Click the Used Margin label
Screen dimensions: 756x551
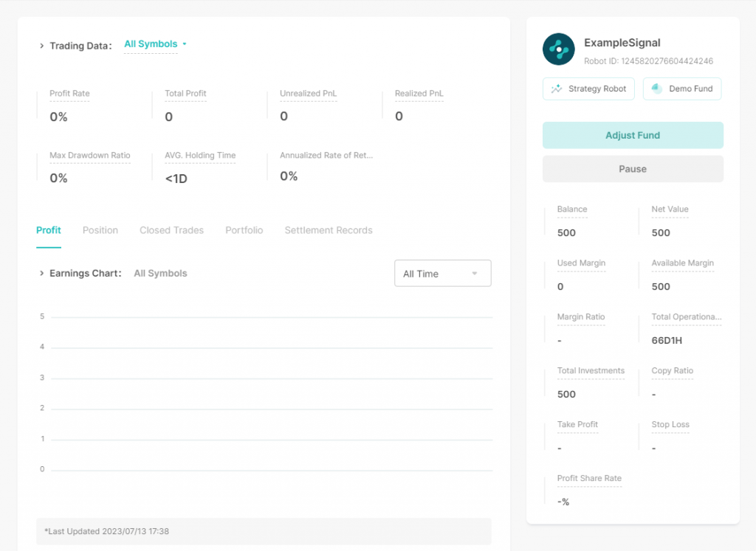[x=581, y=263]
